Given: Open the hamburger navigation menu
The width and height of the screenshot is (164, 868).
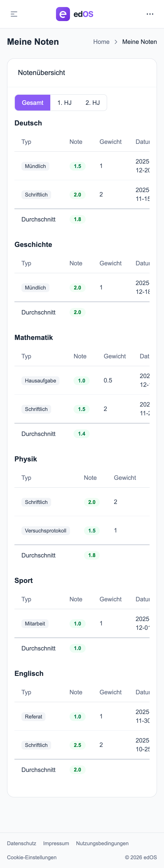Looking at the screenshot, I should 14,14.
